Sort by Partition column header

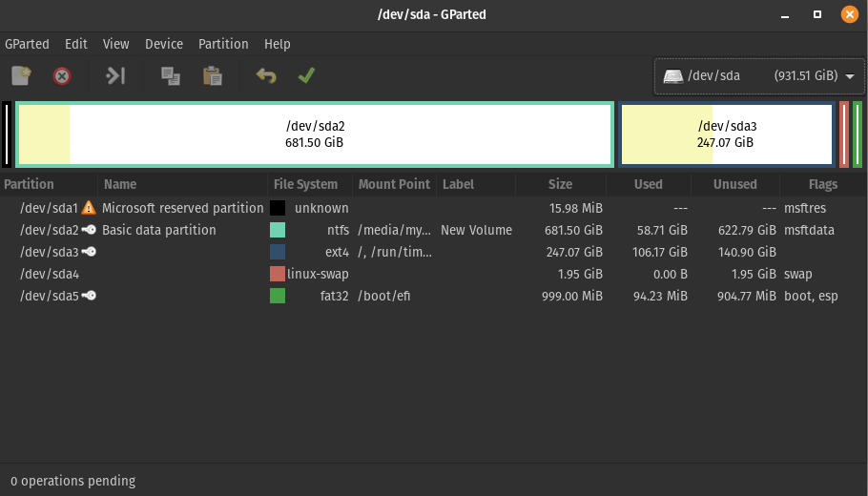(49, 184)
